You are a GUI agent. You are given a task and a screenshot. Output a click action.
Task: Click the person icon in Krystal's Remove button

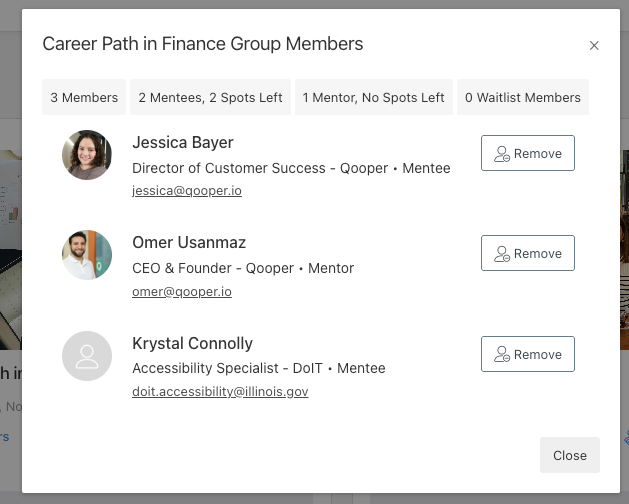pos(502,354)
